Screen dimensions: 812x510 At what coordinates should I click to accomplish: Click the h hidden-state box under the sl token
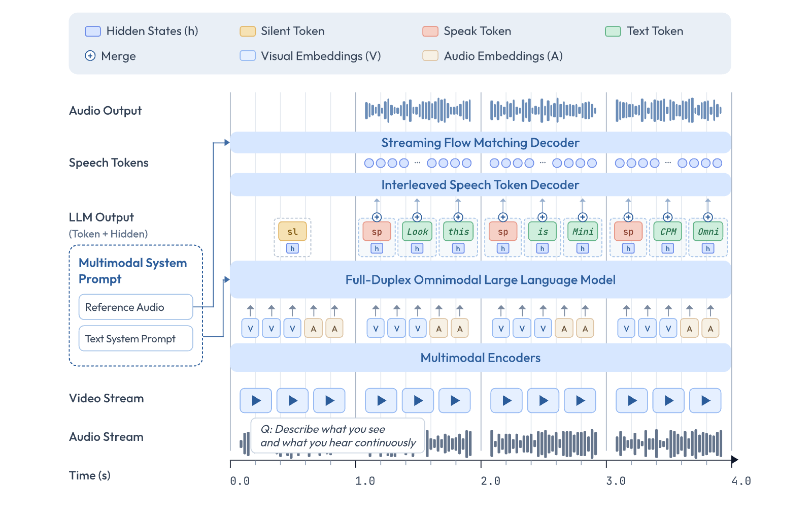(292, 248)
